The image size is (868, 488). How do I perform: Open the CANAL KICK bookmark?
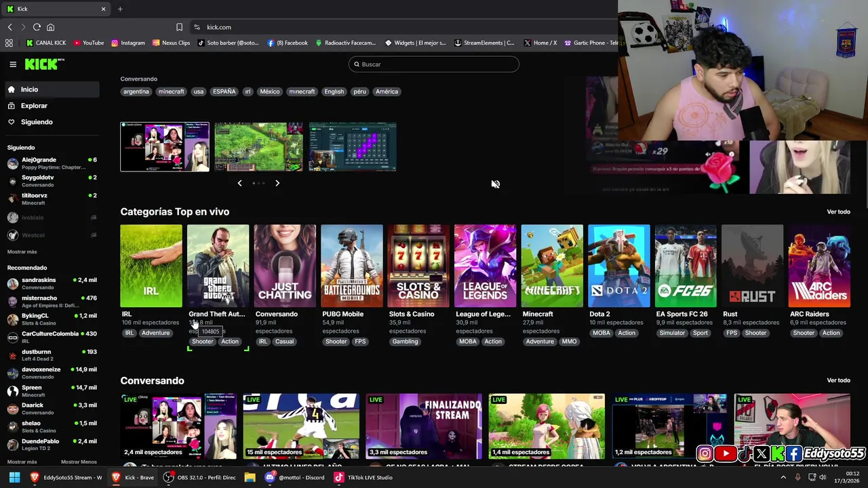(46, 43)
